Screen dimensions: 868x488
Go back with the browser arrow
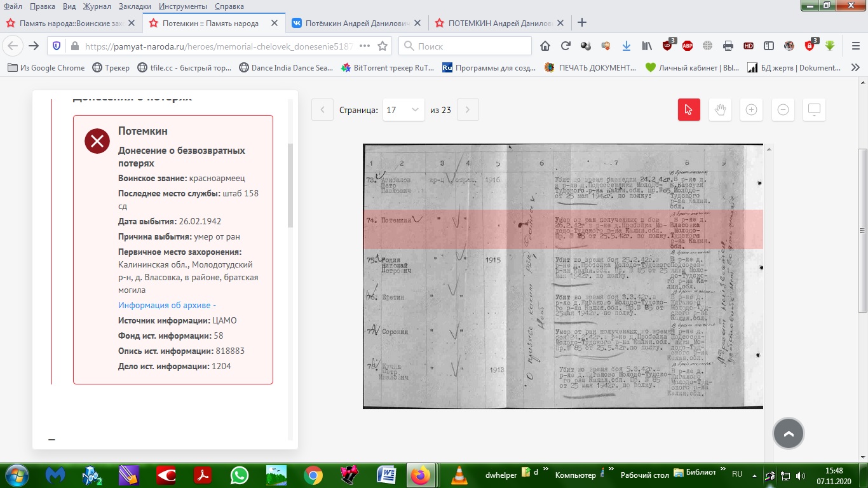click(x=13, y=46)
